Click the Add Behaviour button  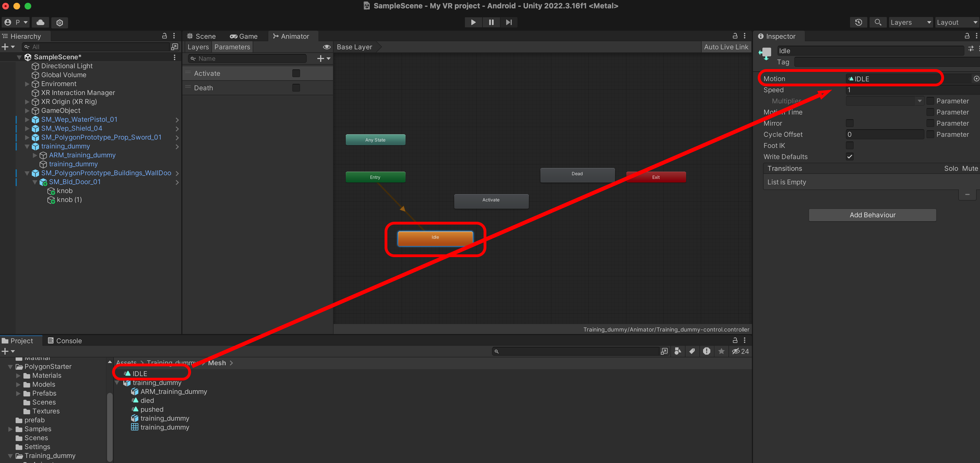(872, 215)
